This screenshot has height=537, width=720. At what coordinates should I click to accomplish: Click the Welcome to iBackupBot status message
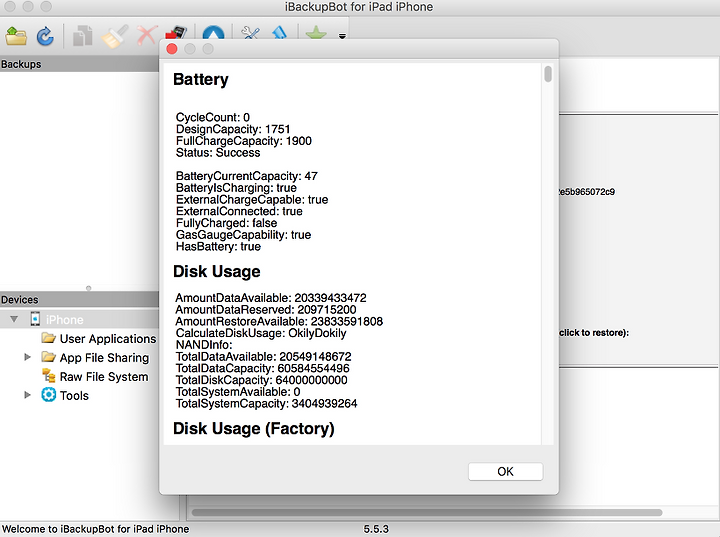point(96,529)
